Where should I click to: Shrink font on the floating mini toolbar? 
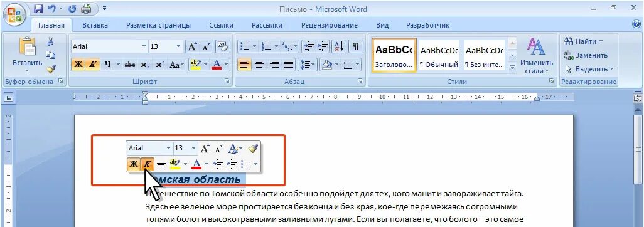tap(219, 149)
